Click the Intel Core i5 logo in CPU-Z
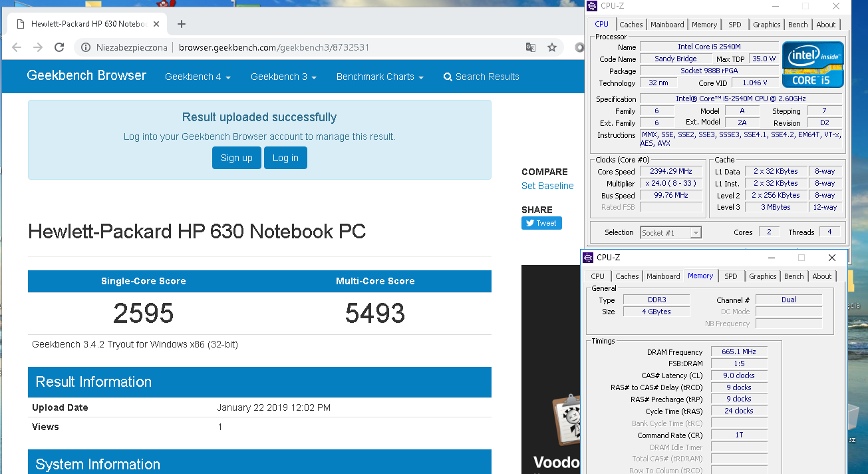Viewport: 868px width, 474px height. pos(813,65)
